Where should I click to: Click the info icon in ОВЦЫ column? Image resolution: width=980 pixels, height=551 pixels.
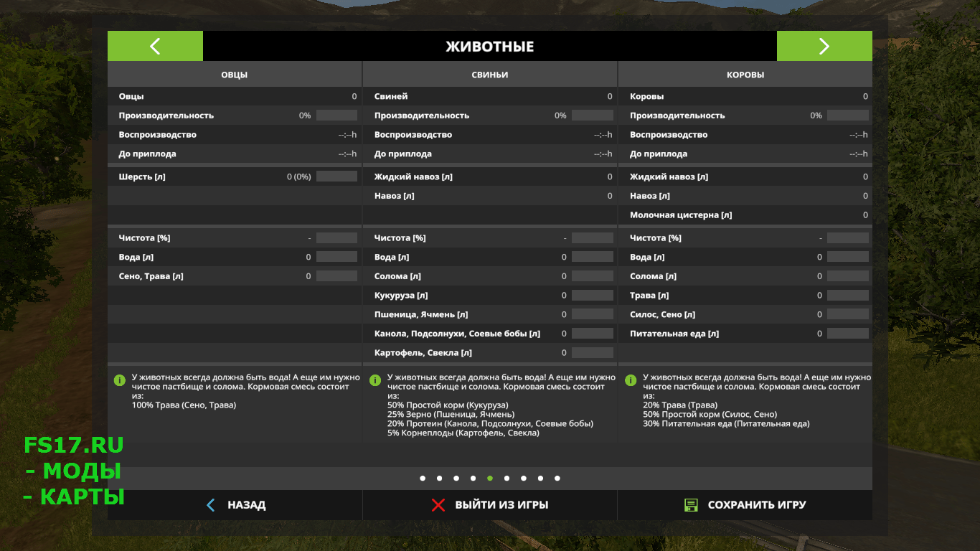coord(120,380)
